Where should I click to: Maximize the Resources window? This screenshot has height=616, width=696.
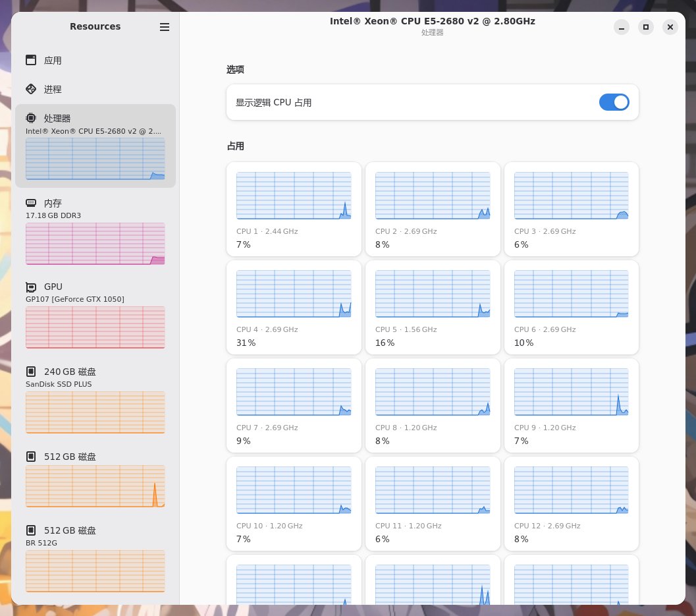click(646, 27)
